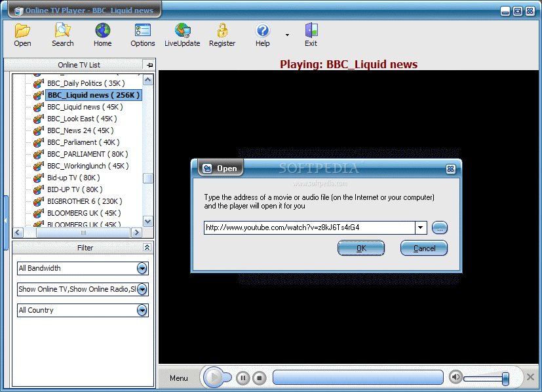This screenshot has height=392, width=542.
Task: Click the browse (...) button
Action: 440,228
